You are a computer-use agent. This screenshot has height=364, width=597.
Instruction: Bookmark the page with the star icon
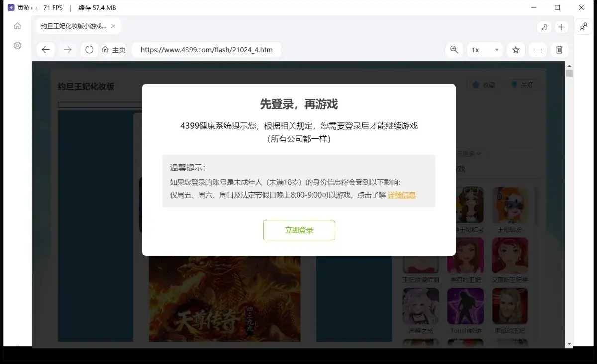coord(516,50)
